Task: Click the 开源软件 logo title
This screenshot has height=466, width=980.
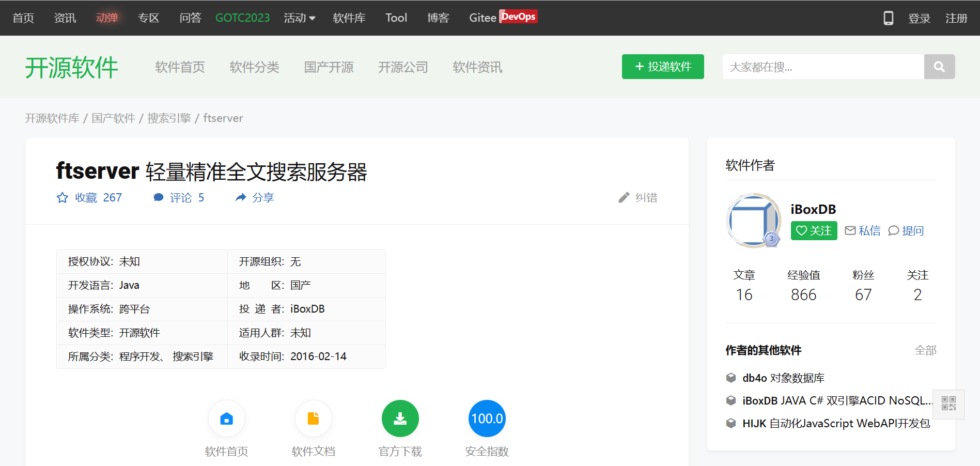Action: (72, 67)
